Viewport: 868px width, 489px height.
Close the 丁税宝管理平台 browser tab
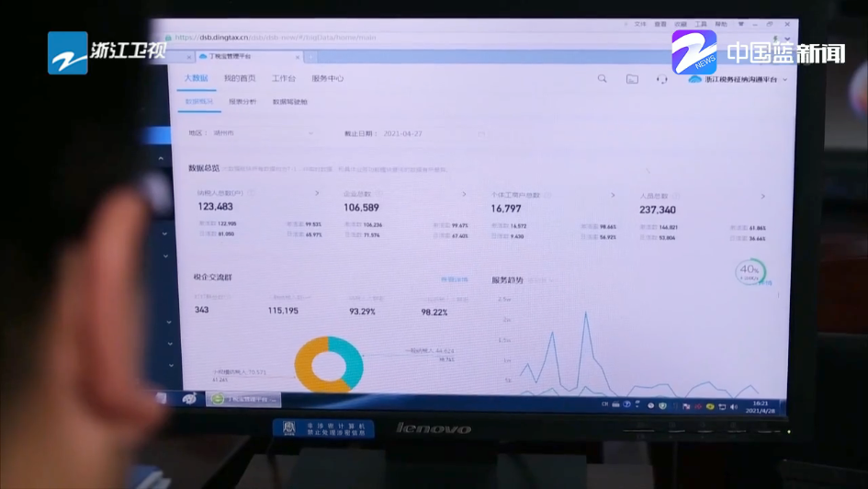coord(298,57)
